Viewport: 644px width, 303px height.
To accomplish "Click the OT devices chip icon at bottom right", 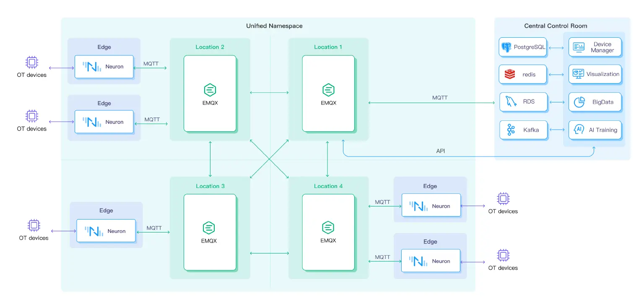I will pos(503,255).
